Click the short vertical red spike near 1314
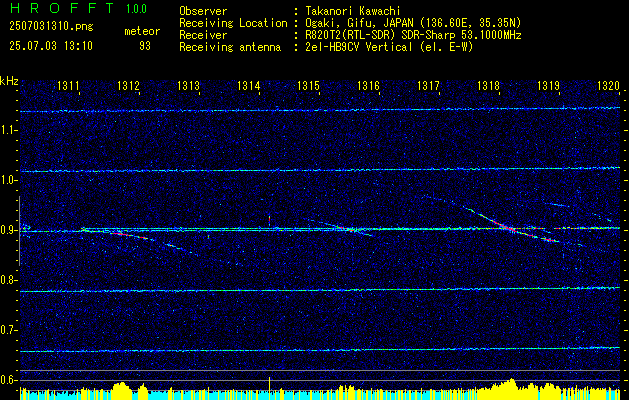Image resolution: width=629 pixels, height=400 pixels. pyautogui.click(x=269, y=220)
